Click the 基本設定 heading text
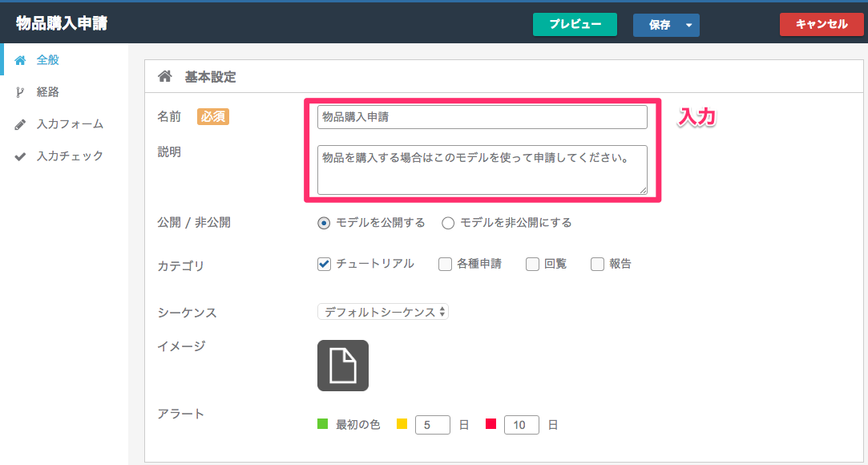868x465 pixels. coord(210,77)
